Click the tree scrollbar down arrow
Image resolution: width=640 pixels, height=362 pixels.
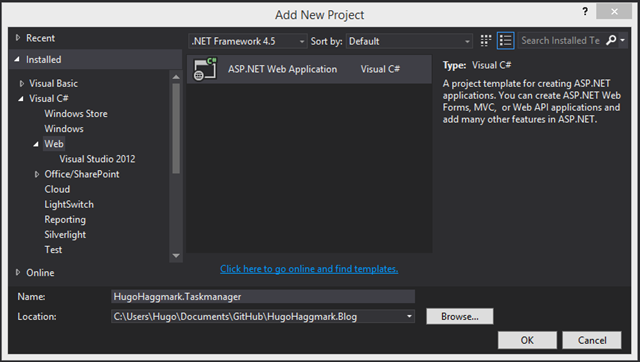click(176, 256)
